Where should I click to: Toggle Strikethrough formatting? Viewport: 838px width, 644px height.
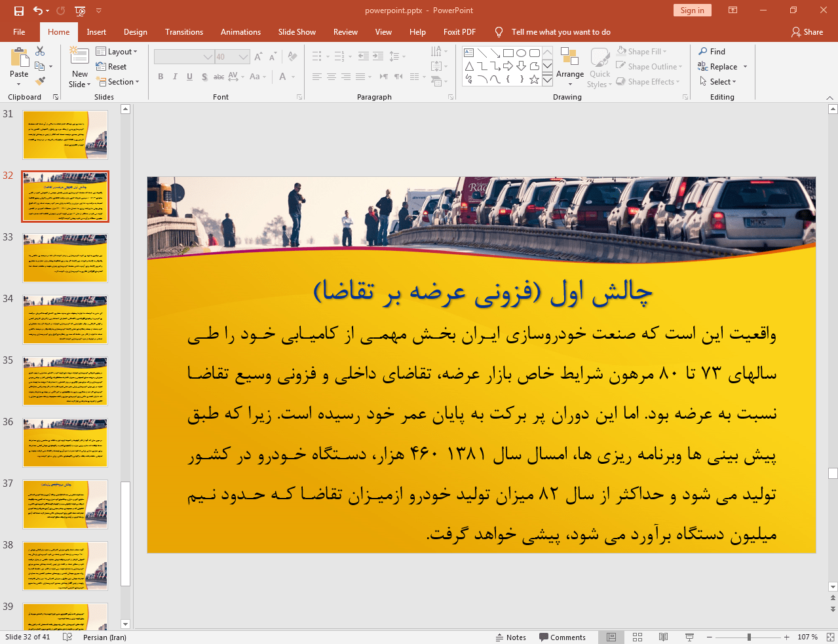click(219, 77)
